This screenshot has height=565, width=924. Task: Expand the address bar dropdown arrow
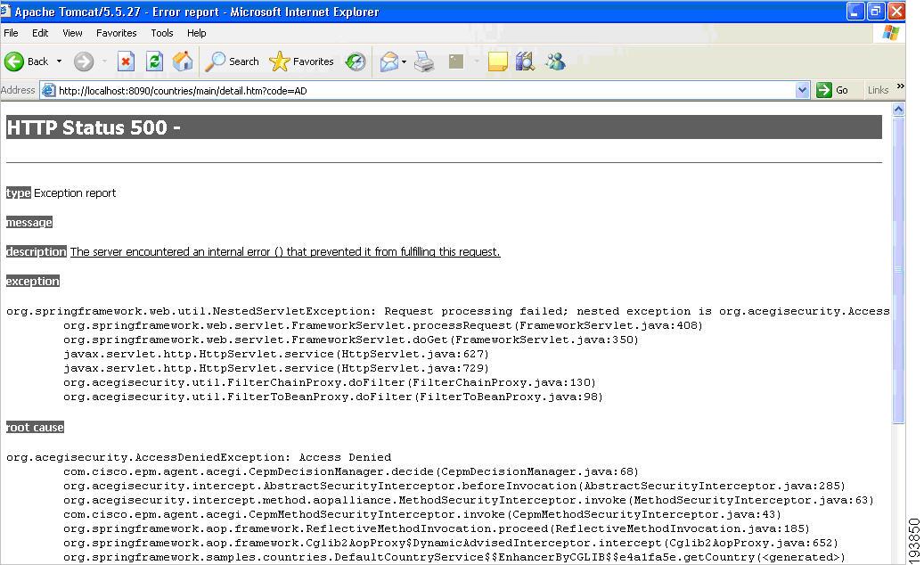pos(802,90)
